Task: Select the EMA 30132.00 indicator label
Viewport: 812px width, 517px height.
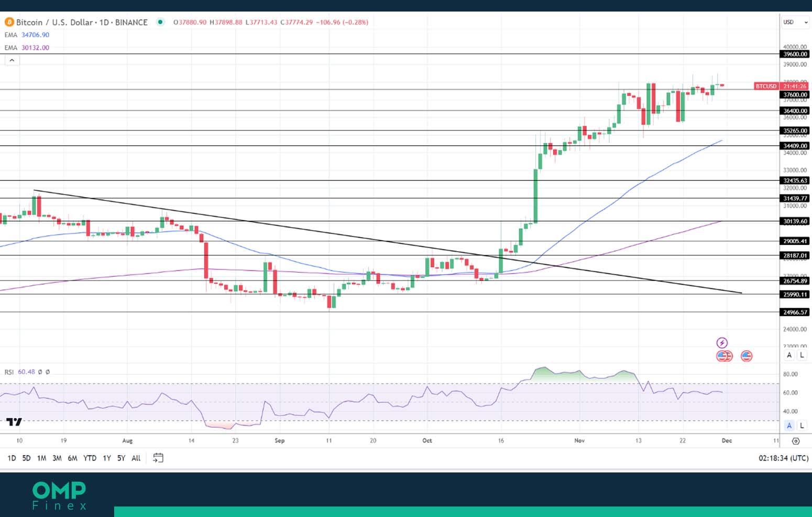Action: point(27,48)
